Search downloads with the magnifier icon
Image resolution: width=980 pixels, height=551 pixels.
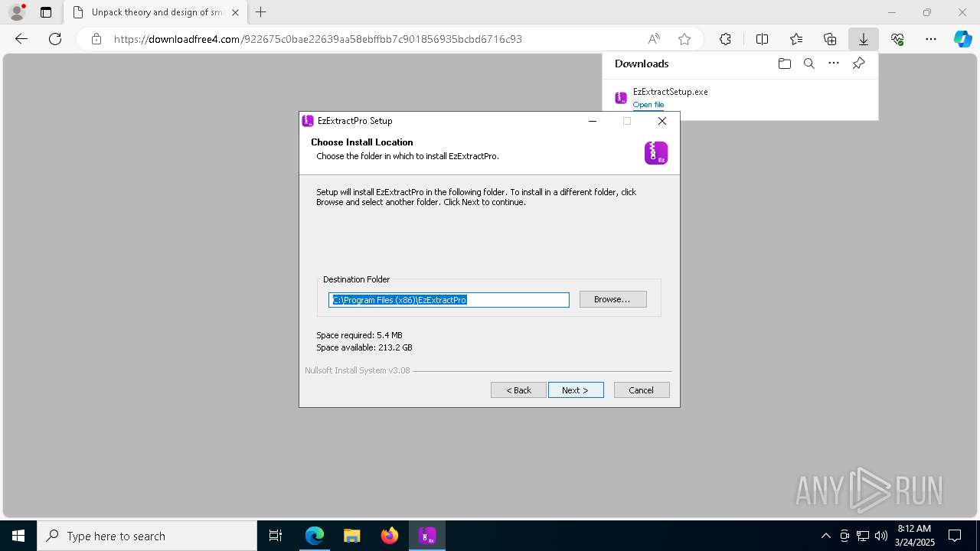point(808,64)
